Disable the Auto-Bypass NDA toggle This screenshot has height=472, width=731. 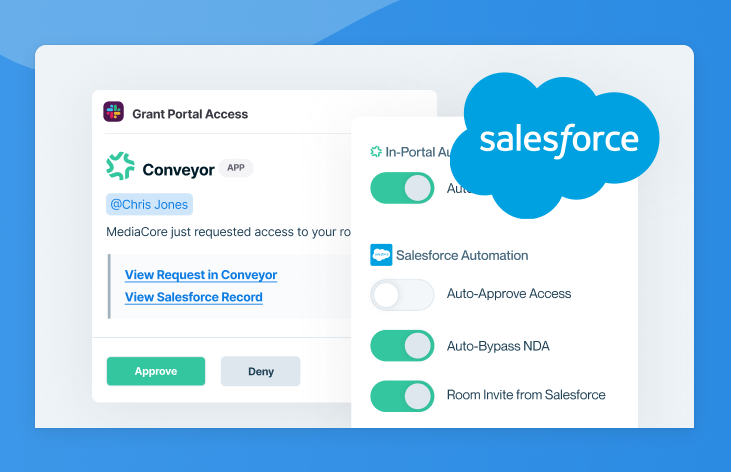(x=402, y=346)
